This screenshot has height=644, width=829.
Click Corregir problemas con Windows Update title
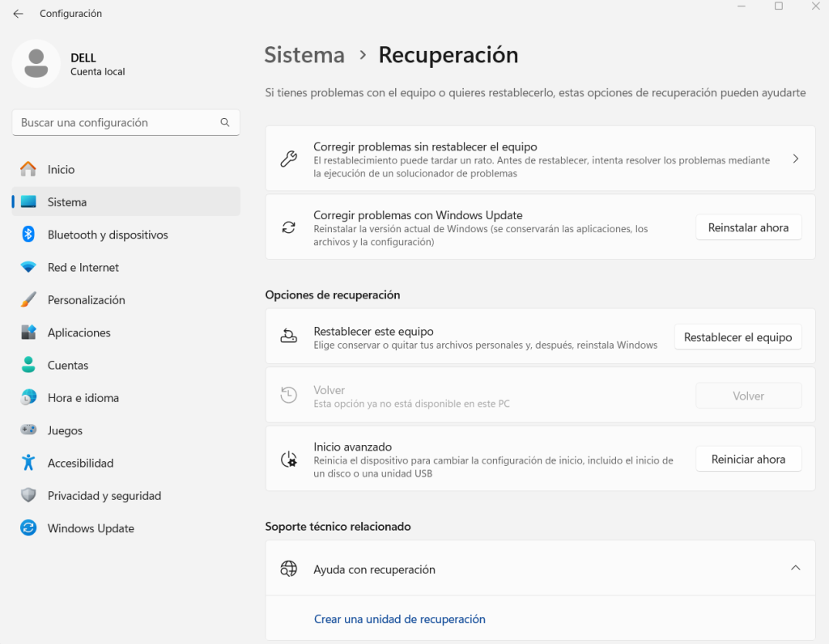click(418, 215)
